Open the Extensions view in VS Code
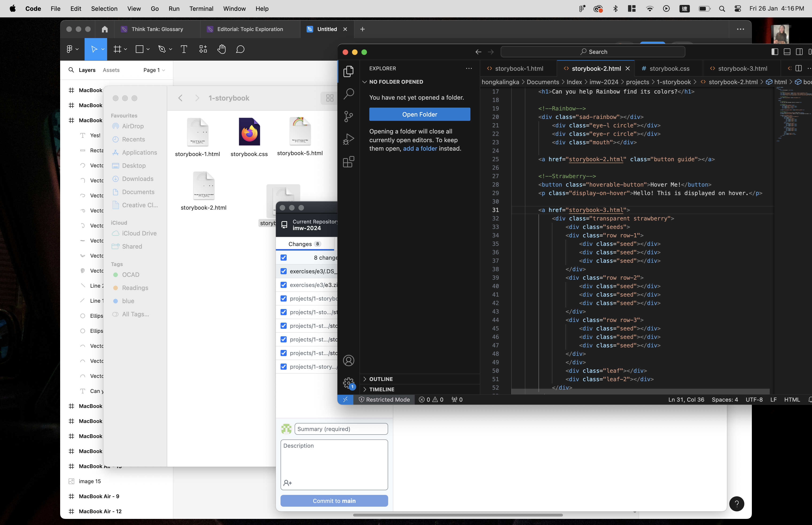This screenshot has width=812, height=525. 348,162
